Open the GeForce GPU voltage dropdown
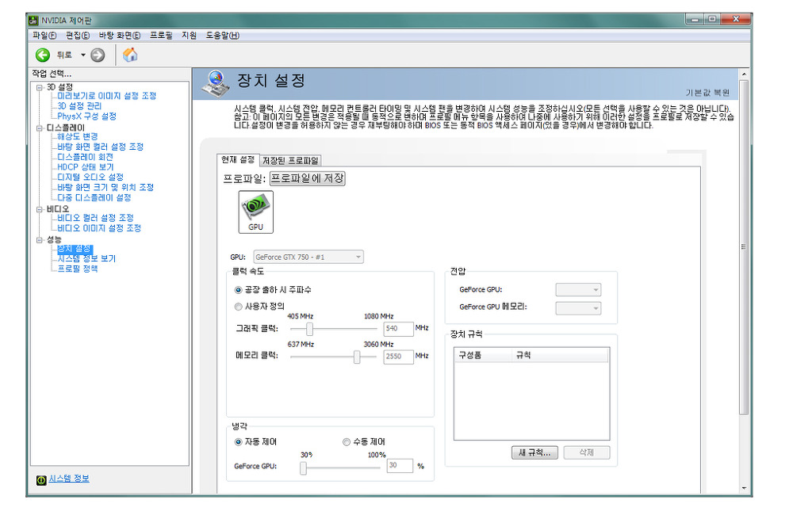812x519 pixels. click(x=578, y=290)
